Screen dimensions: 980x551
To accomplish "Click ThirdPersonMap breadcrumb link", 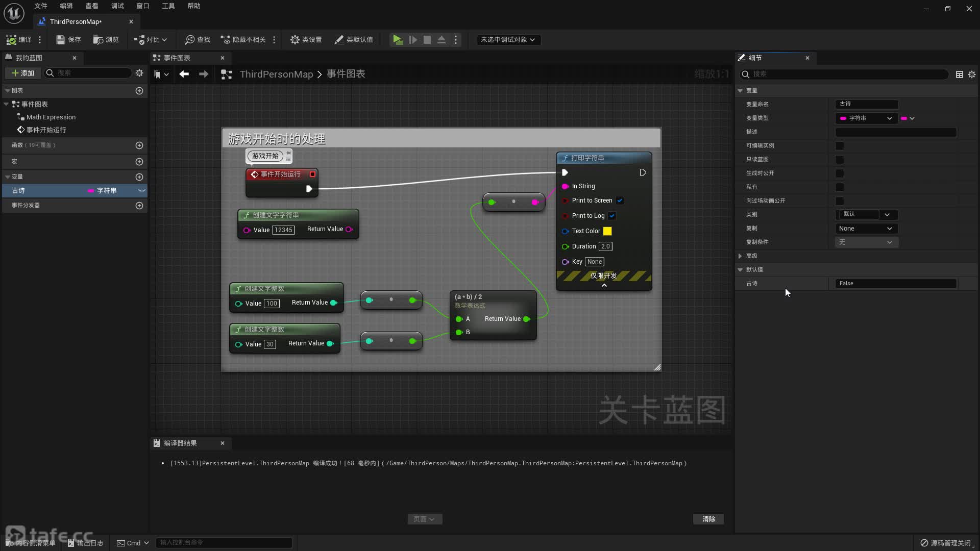I will click(276, 74).
